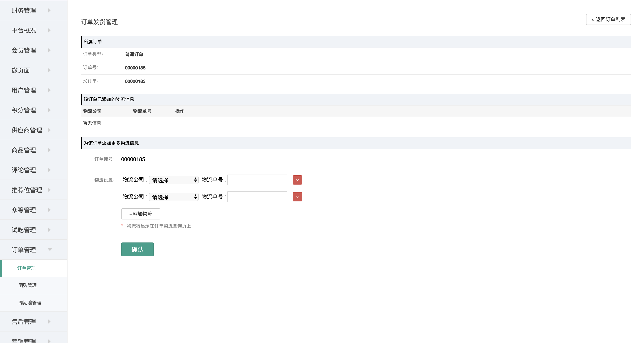Expand the 财务管理 arrow
The width and height of the screenshot is (644, 343).
pos(49,10)
